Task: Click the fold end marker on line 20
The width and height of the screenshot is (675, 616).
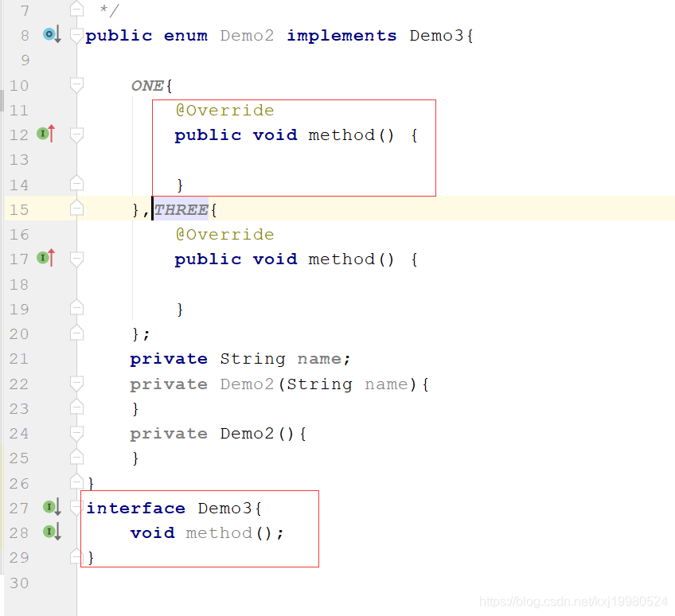Action: (x=76, y=332)
